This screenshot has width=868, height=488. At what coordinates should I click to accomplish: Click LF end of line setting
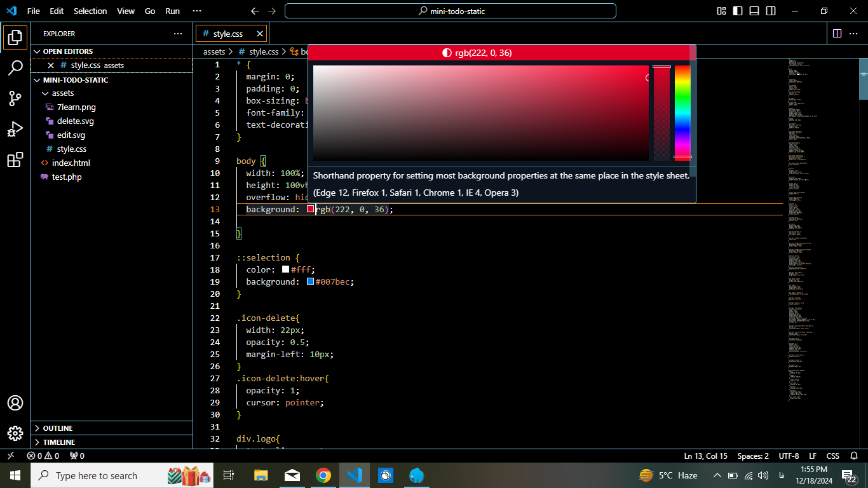pos(813,456)
